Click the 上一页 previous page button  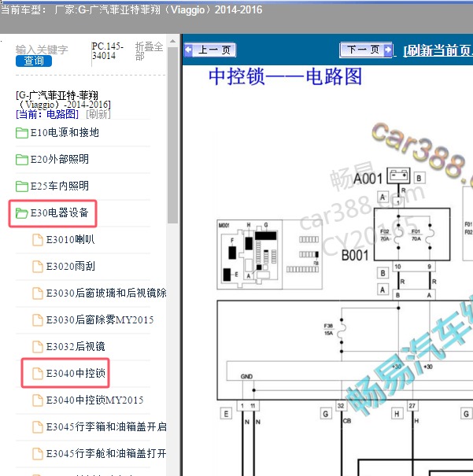[x=210, y=50]
